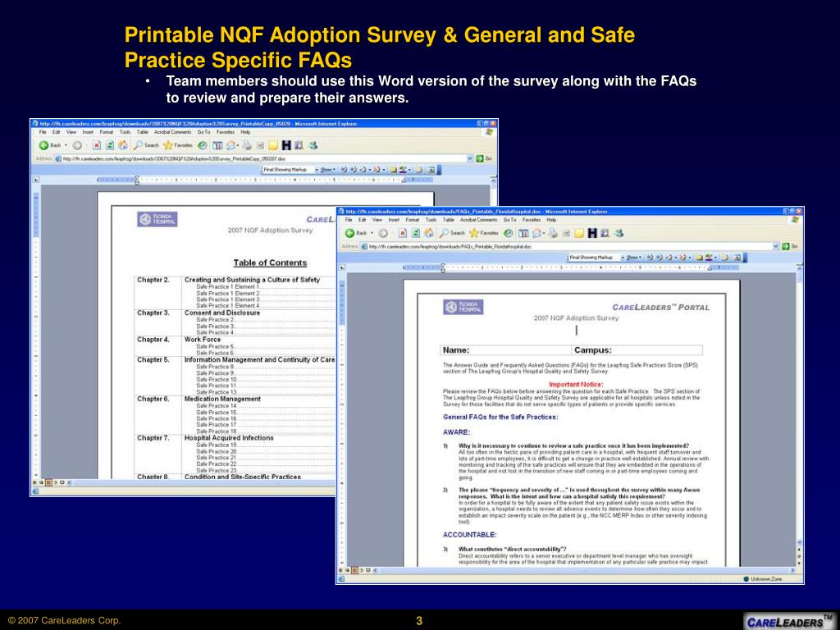Click Refresh icon in FAQs window toolbar

[416, 233]
